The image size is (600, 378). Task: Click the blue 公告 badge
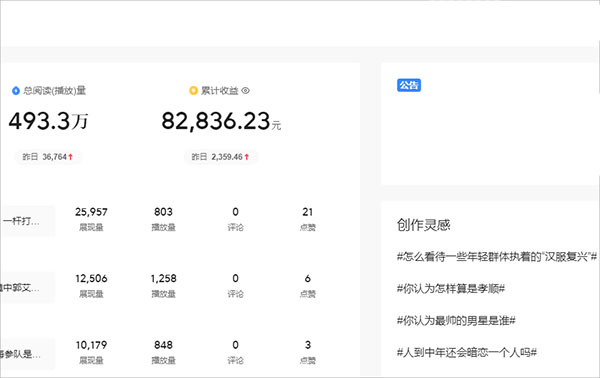(409, 85)
